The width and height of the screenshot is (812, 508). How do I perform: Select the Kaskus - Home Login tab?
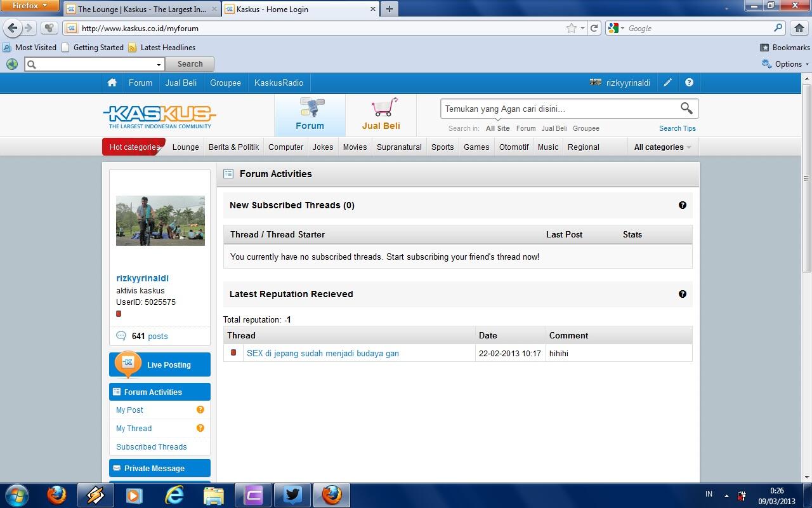[x=300, y=9]
